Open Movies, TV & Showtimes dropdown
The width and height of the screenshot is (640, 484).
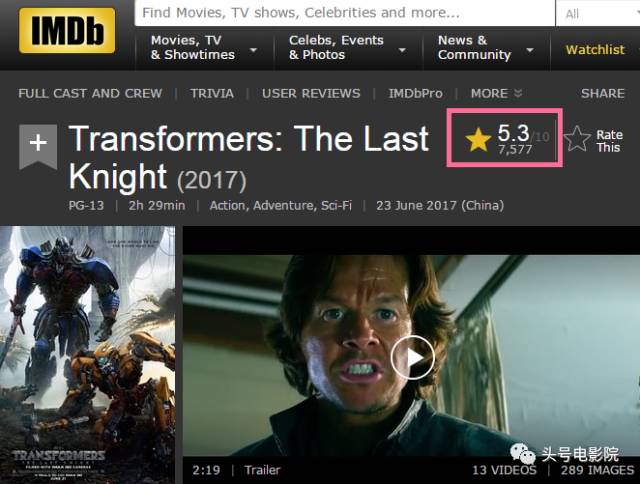[204, 48]
